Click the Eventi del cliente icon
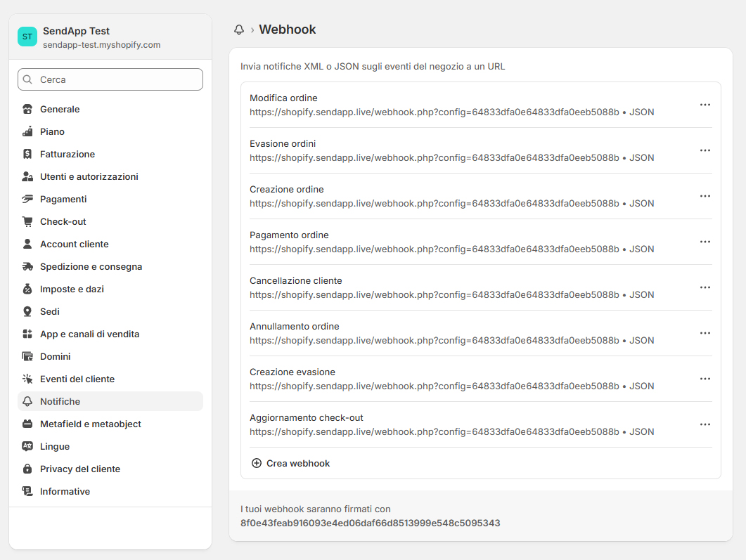Image resolution: width=746 pixels, height=560 pixels. pos(27,379)
